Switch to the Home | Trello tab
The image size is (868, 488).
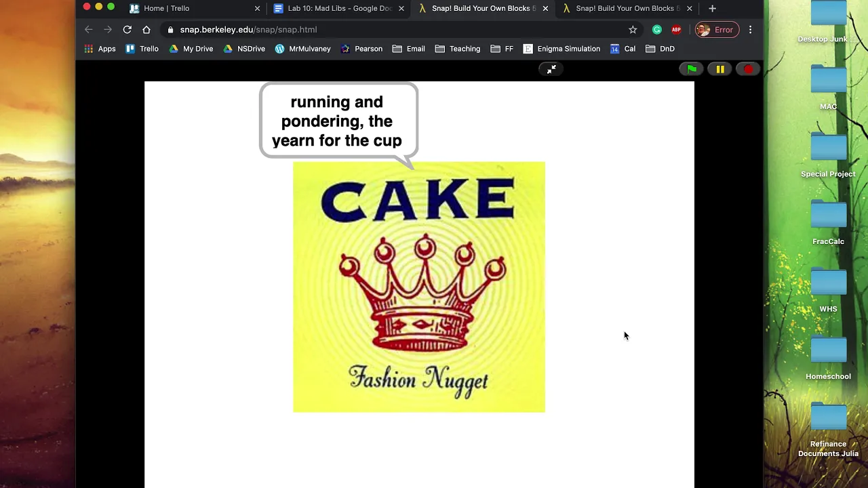[x=195, y=8]
